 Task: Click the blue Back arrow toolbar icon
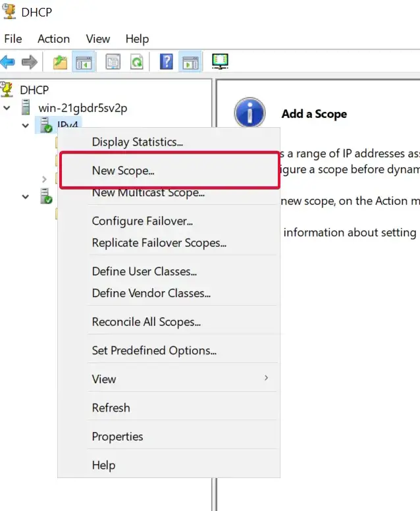click(x=8, y=63)
